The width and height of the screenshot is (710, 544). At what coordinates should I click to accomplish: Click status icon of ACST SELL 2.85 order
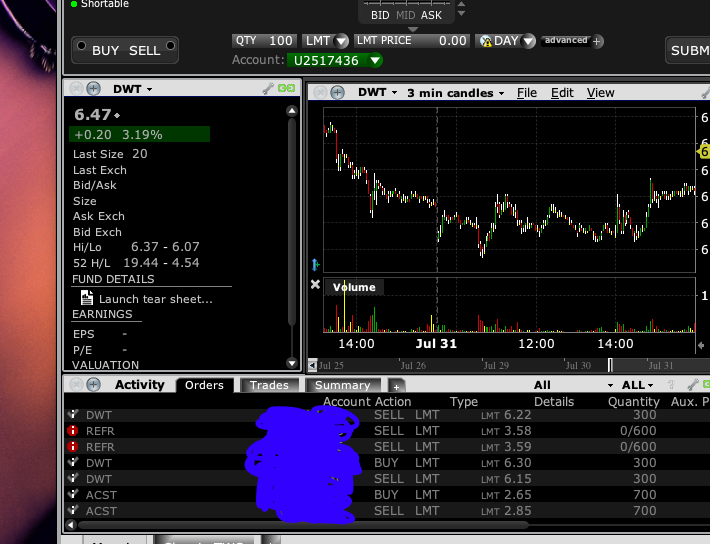click(x=73, y=510)
